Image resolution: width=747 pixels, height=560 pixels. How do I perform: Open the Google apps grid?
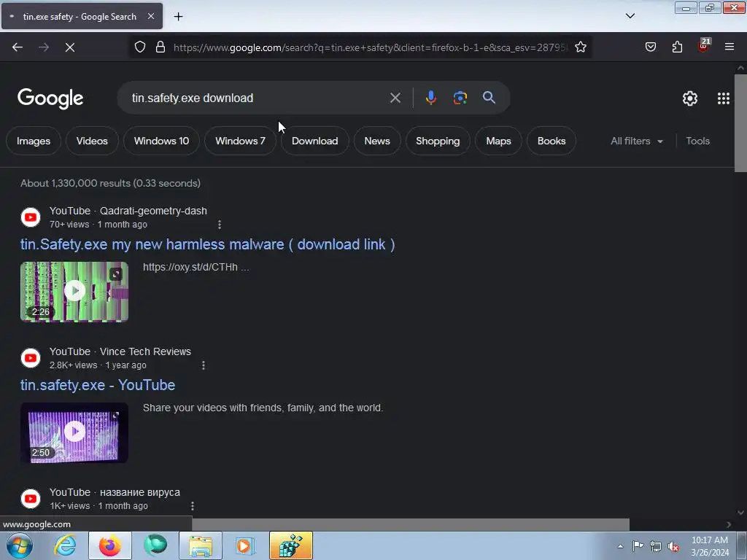coord(723,98)
